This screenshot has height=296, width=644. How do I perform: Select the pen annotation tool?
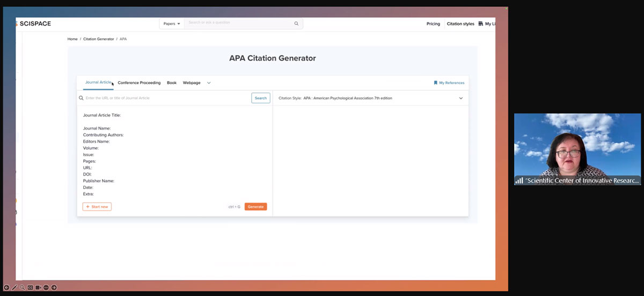click(x=14, y=287)
